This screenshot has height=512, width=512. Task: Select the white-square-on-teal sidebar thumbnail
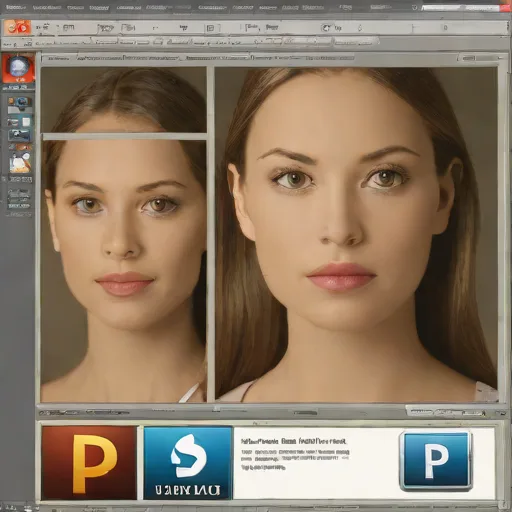click(x=20, y=122)
